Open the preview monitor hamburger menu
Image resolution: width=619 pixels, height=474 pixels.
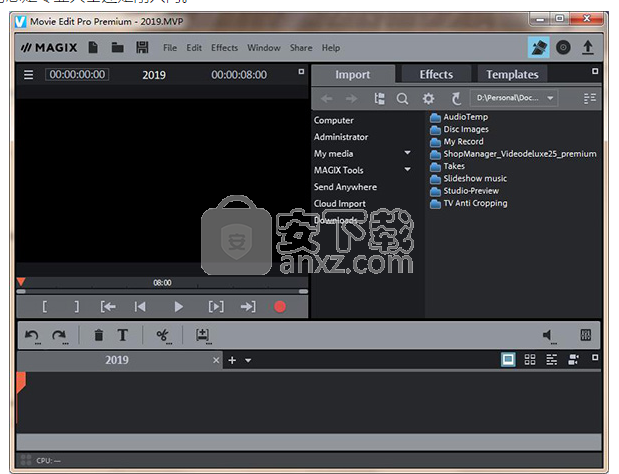tap(28, 75)
